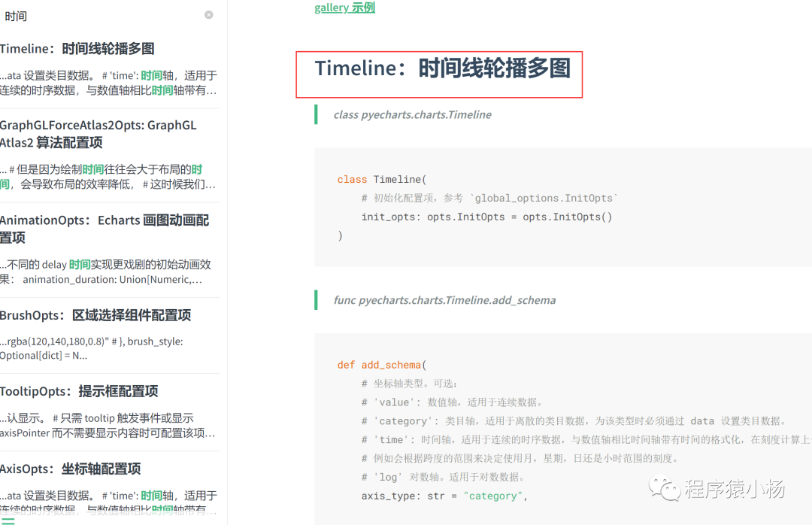Click snippet rgba(120,140,180,0.8) under BrushOpts

click(92, 348)
